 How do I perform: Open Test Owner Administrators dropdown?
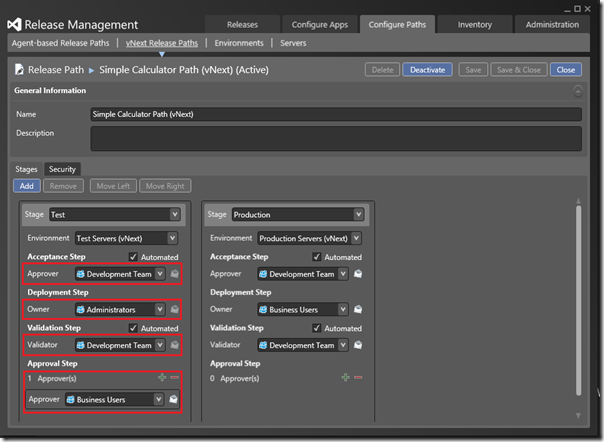[x=160, y=309]
